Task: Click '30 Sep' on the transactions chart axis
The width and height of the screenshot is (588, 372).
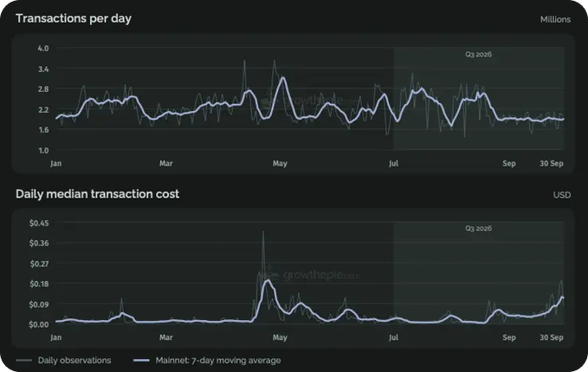Action: click(552, 163)
